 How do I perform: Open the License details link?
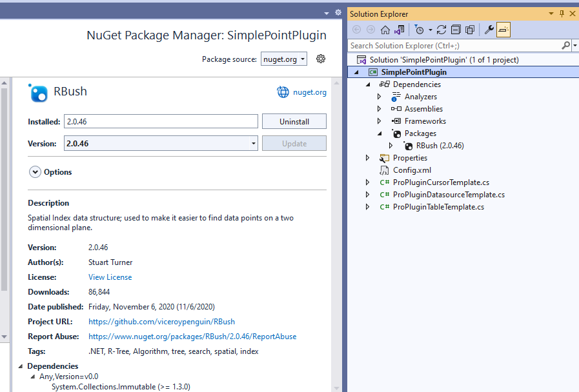pos(109,277)
